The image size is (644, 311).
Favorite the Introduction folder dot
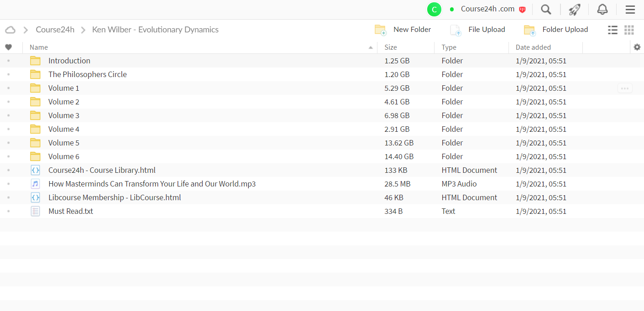8,61
